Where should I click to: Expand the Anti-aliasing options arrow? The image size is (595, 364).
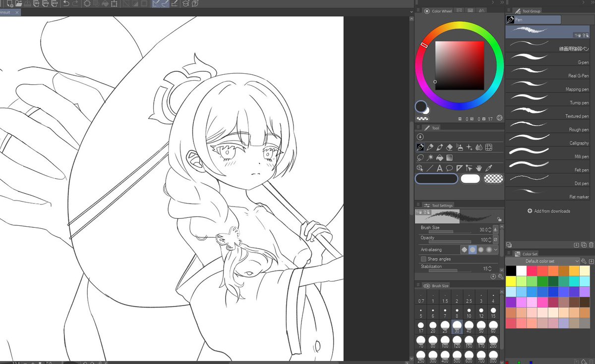coord(495,250)
